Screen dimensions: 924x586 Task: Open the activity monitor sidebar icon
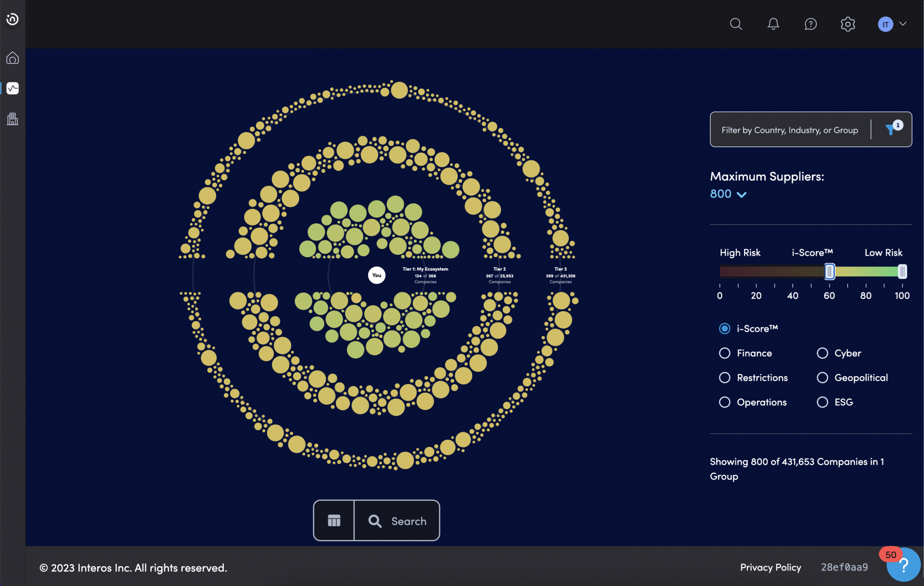13,88
